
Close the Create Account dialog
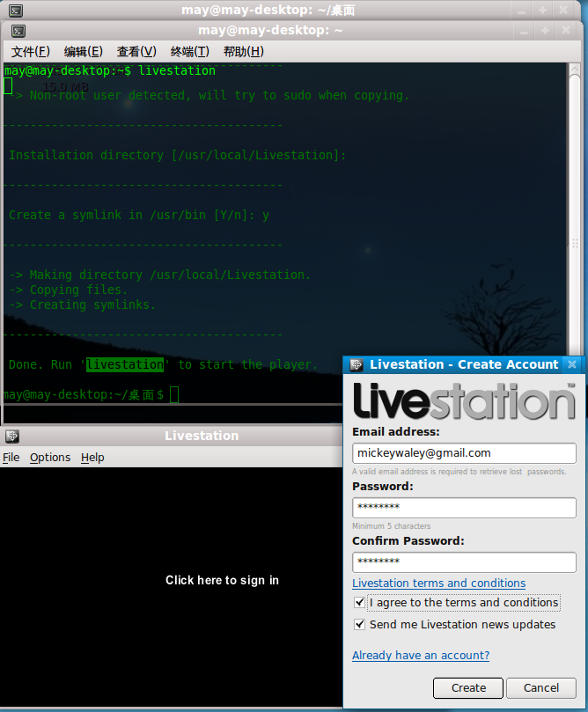point(572,364)
